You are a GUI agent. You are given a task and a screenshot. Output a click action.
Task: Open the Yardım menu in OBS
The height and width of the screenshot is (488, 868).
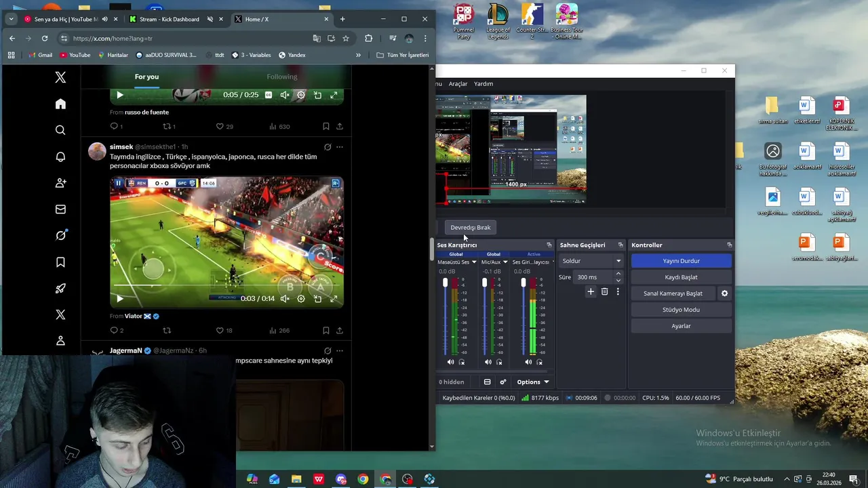click(x=484, y=84)
